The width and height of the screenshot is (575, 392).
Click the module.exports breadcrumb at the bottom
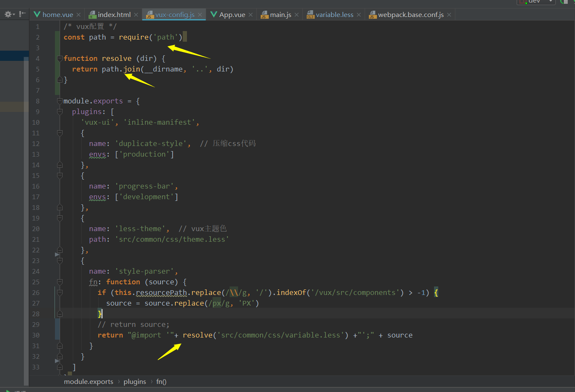(x=88, y=381)
